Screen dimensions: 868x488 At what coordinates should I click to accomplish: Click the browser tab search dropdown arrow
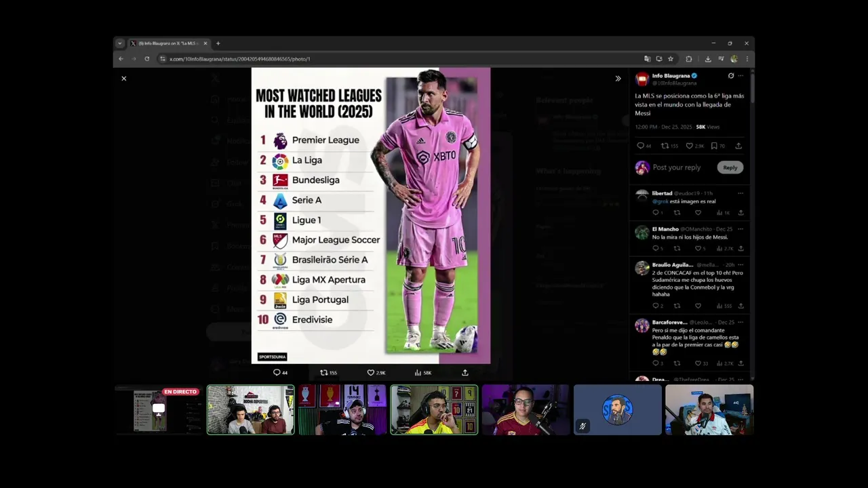click(x=120, y=43)
